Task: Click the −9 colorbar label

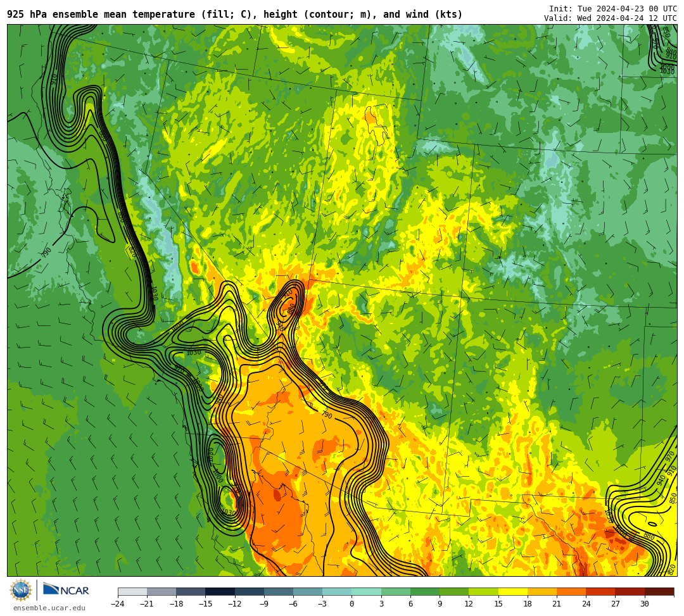Action: [264, 604]
